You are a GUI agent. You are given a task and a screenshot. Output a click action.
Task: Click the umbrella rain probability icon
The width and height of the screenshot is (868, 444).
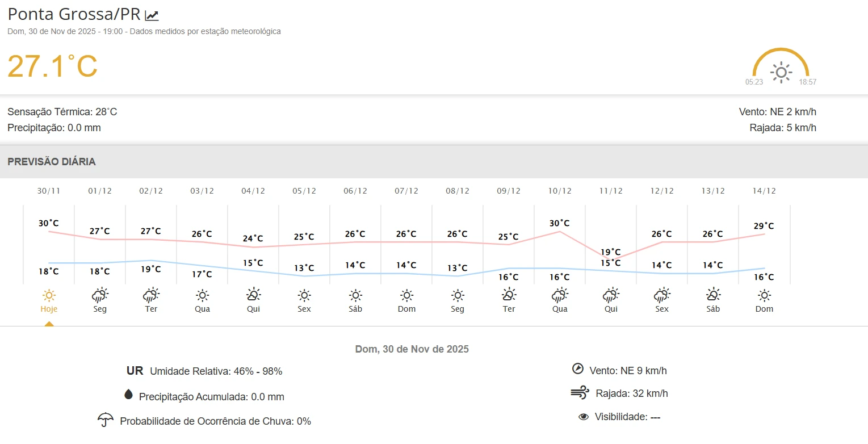105,420
